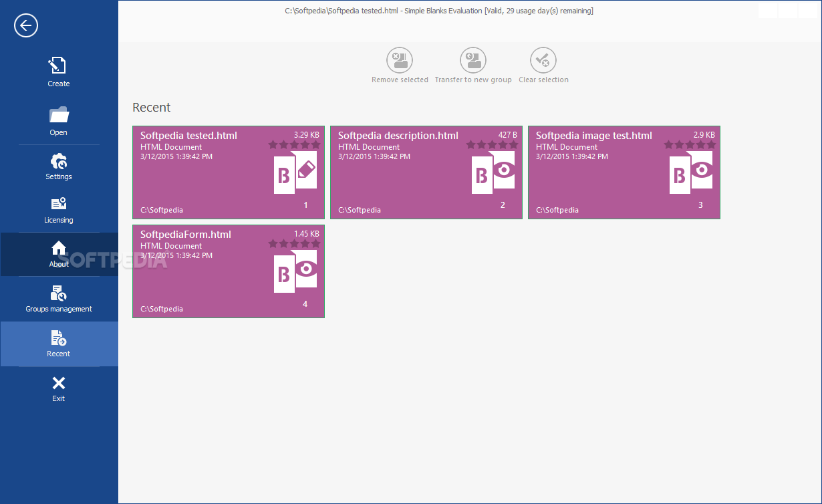This screenshot has width=822, height=504.
Task: Open the Create page
Action: coord(59,72)
